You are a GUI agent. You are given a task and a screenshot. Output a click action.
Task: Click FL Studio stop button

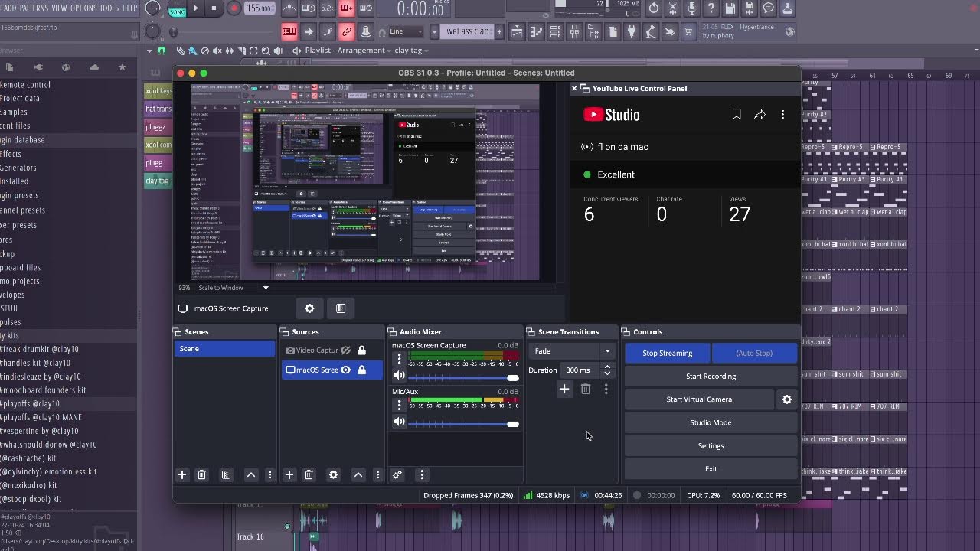(x=214, y=8)
